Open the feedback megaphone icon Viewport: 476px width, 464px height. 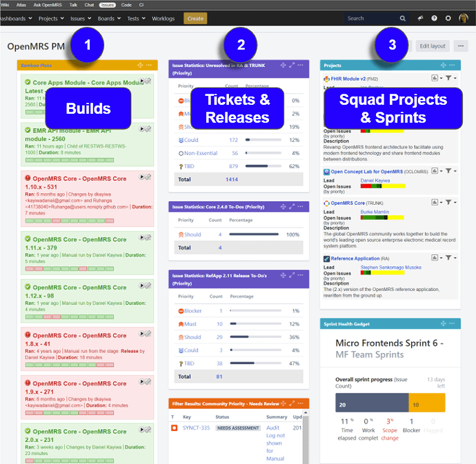click(420, 19)
